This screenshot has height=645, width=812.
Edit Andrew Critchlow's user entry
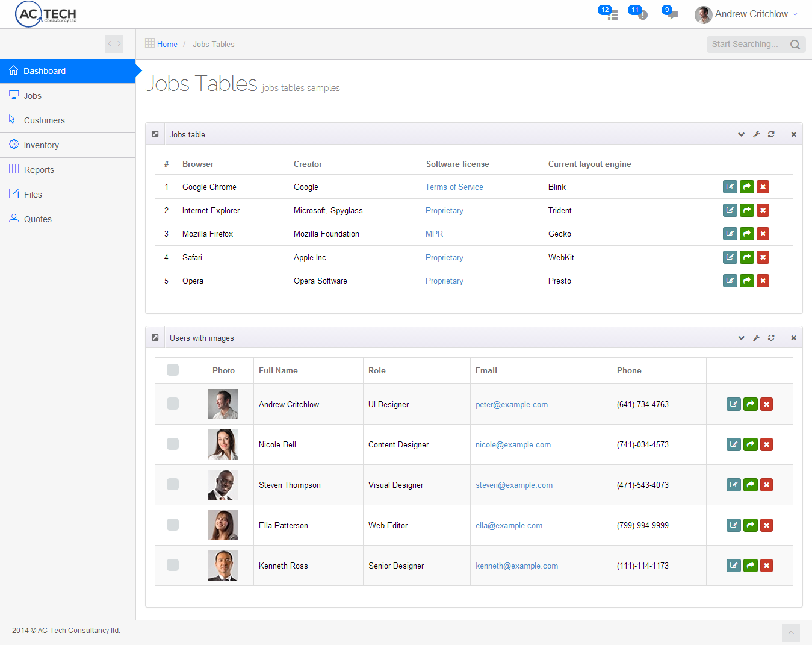[734, 404]
